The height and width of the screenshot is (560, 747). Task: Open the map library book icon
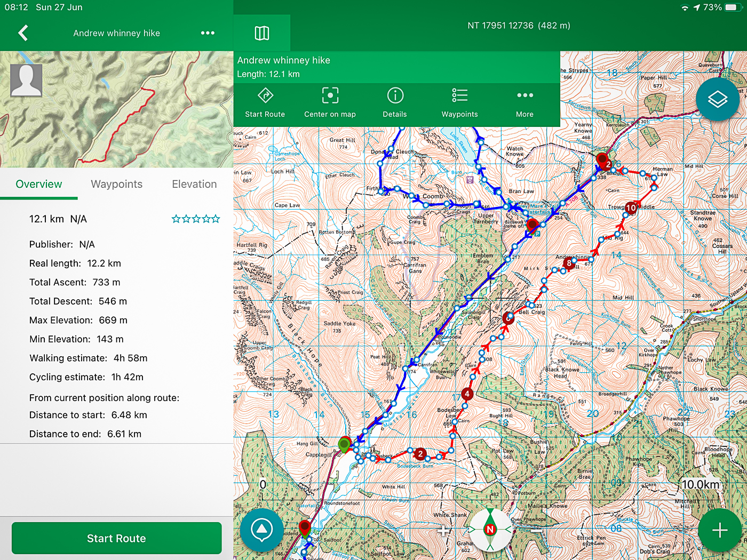(x=262, y=33)
